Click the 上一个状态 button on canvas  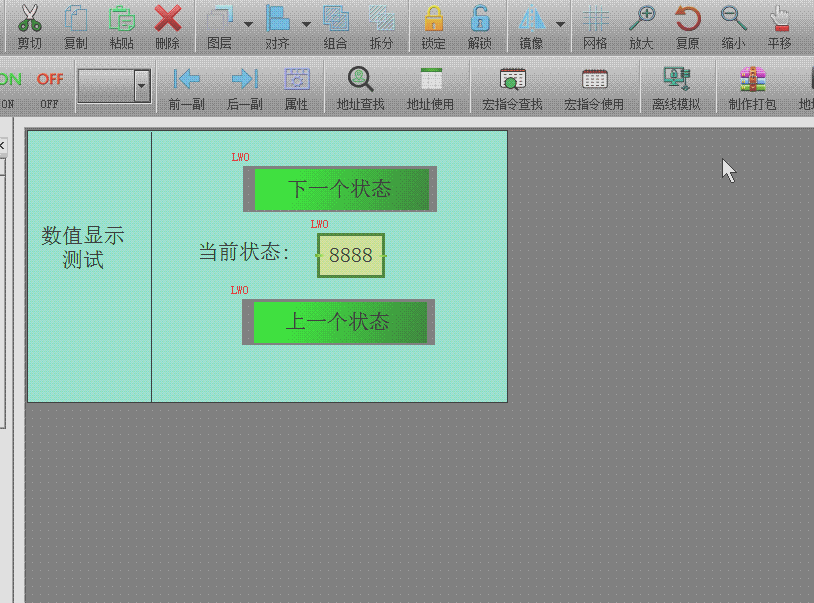click(338, 322)
